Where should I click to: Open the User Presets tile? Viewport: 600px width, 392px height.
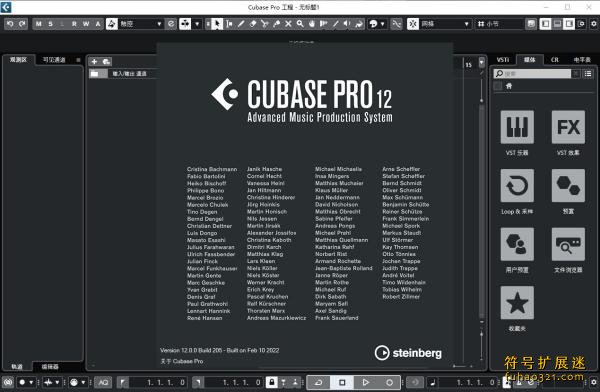tap(517, 244)
